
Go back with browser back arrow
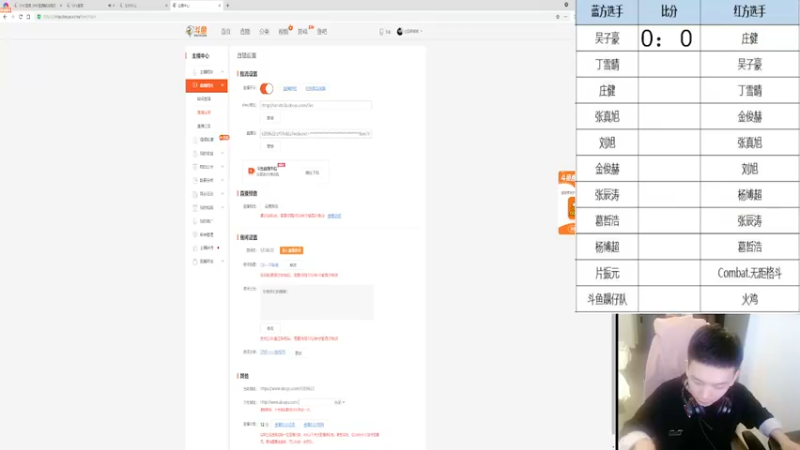pos(5,17)
